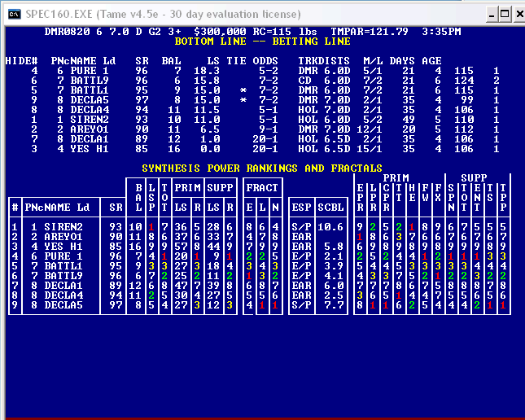525x420 pixels.
Task: Click 'SIREN2' in the synthesis rankings table
Action: click(63, 227)
